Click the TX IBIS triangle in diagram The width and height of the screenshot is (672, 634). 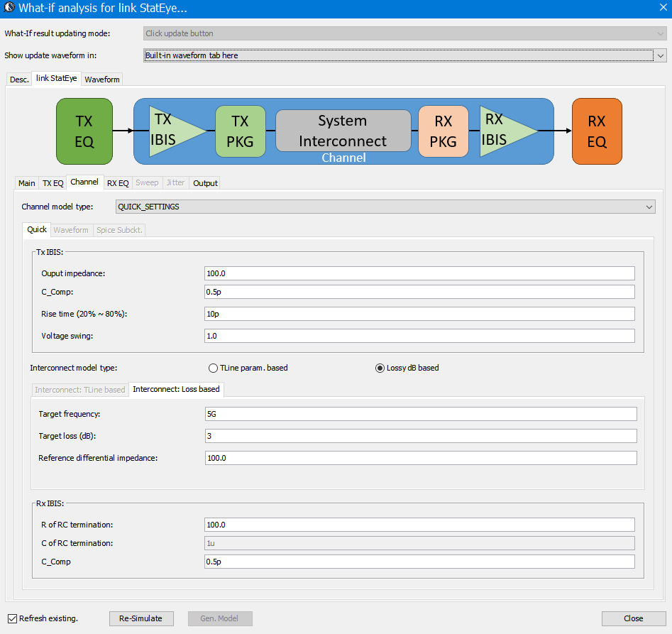pos(172,131)
